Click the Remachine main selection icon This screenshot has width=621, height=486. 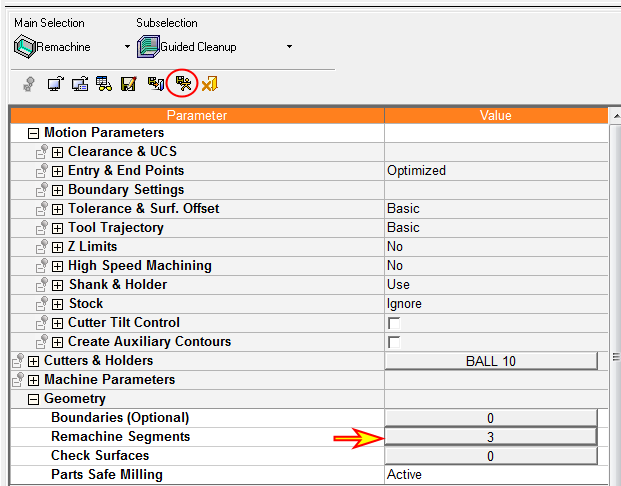coord(24,46)
